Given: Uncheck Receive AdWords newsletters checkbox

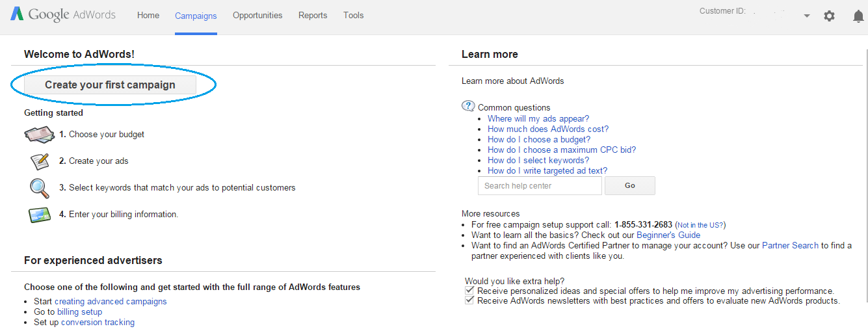Looking at the screenshot, I should tap(469, 300).
